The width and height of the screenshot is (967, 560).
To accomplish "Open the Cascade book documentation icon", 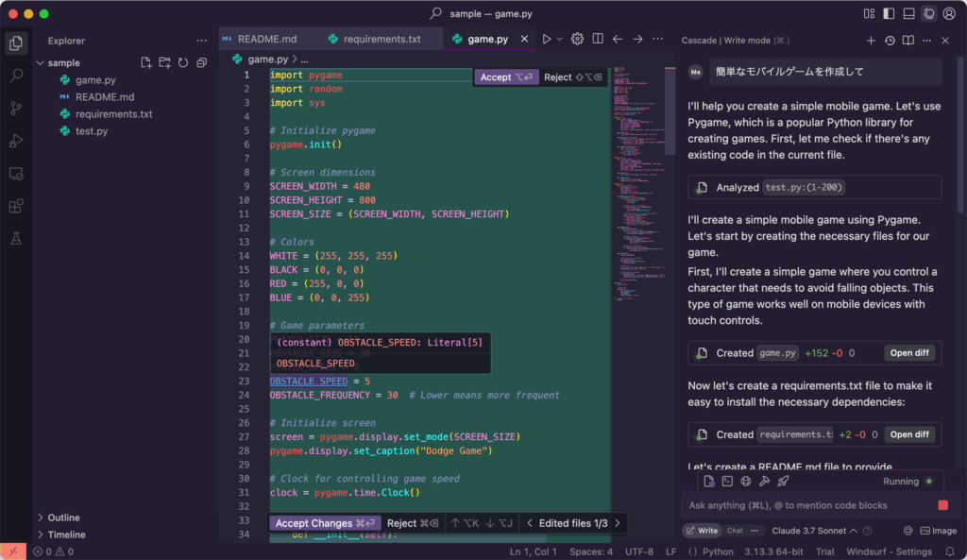I will 908,41.
